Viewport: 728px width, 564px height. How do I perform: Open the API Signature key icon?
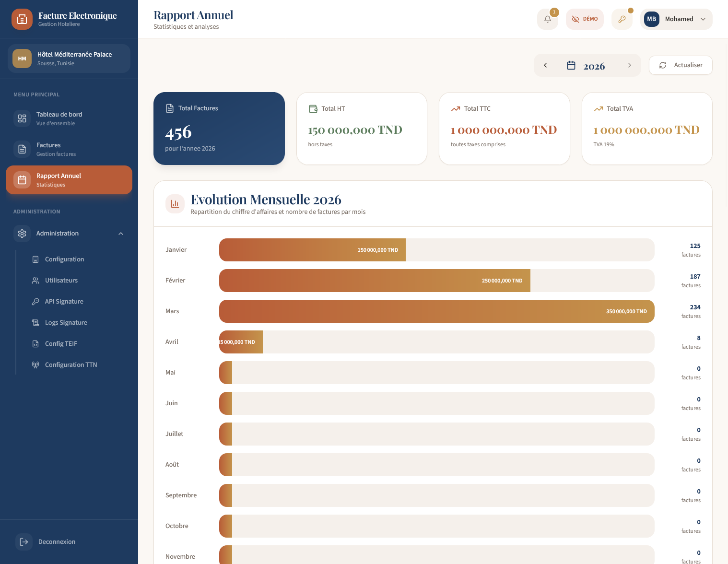pos(35,301)
